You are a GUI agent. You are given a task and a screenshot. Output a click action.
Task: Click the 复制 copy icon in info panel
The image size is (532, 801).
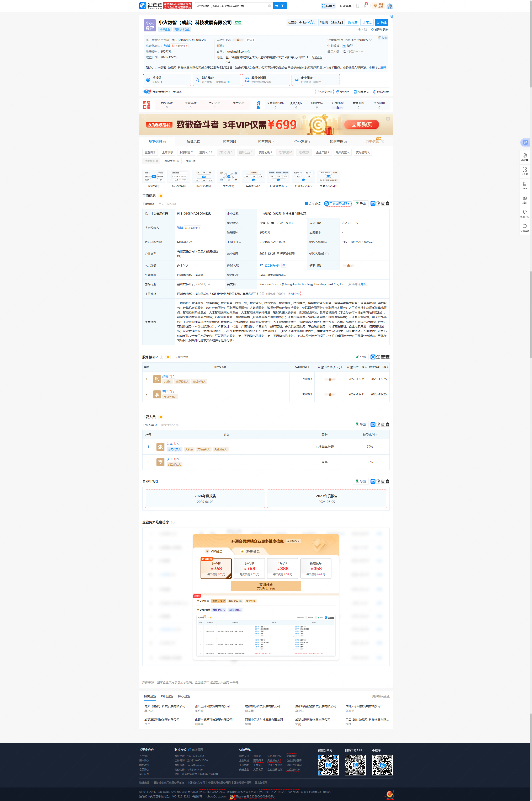click(x=380, y=38)
